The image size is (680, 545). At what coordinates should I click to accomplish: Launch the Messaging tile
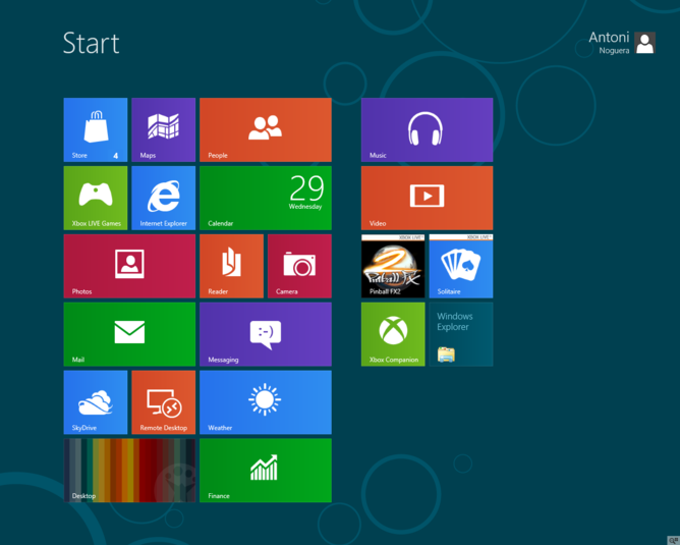point(265,334)
